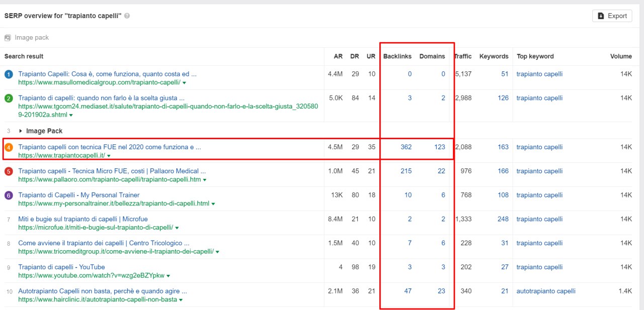Click domains value 22 for pallaoro.com
The width and height of the screenshot is (644, 310).
[441, 171]
